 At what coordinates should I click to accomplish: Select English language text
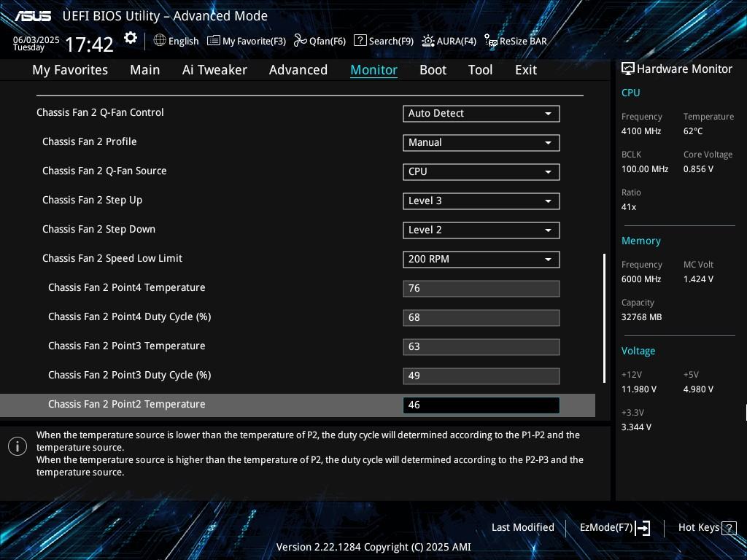(x=183, y=42)
